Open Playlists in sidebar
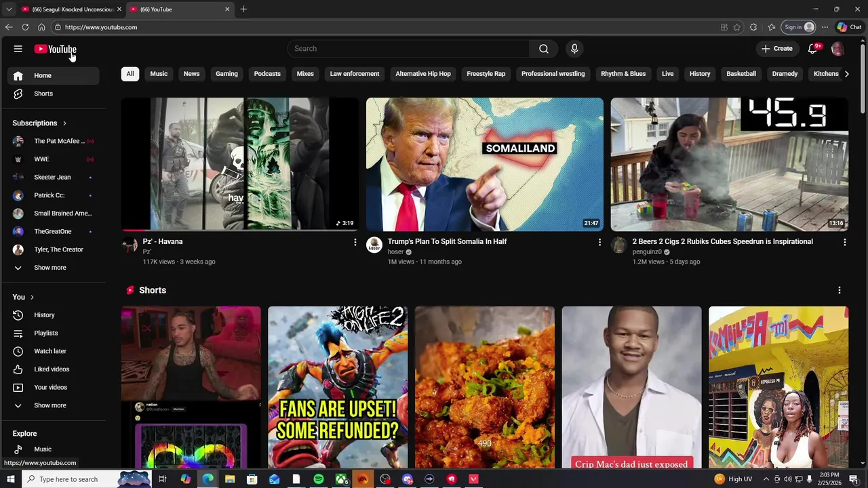The image size is (868, 488). (54, 333)
